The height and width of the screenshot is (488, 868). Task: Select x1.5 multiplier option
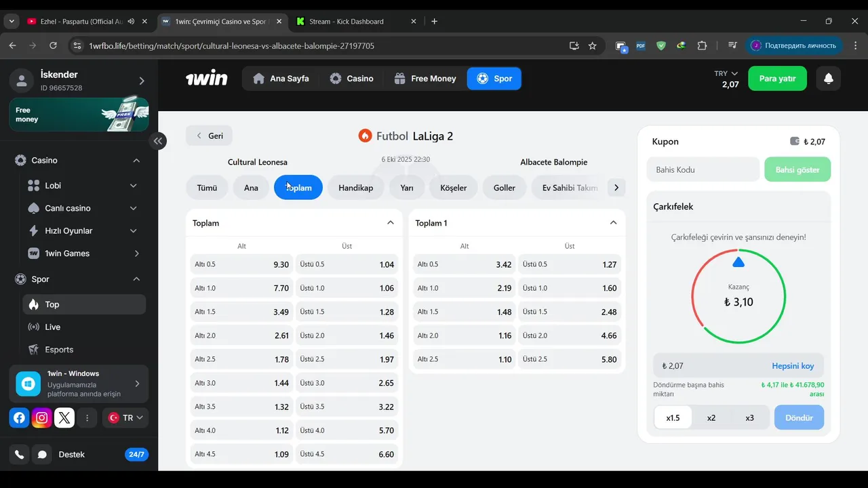[x=673, y=418]
